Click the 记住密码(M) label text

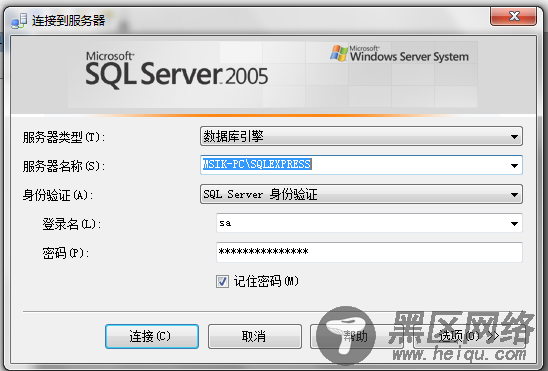[266, 281]
